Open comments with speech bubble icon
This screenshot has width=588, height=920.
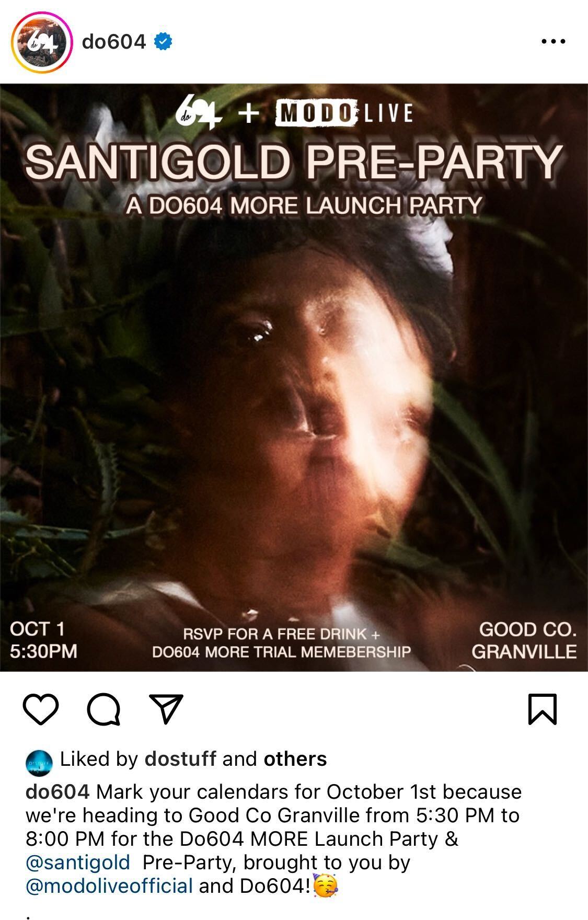103,709
